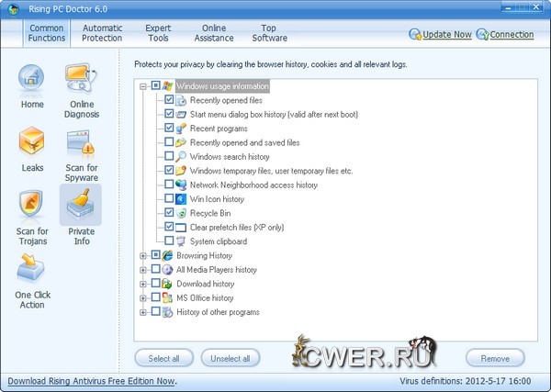This screenshot has width=551, height=392.
Task: Disable the Recycle Bin checkbox
Action: [170, 213]
